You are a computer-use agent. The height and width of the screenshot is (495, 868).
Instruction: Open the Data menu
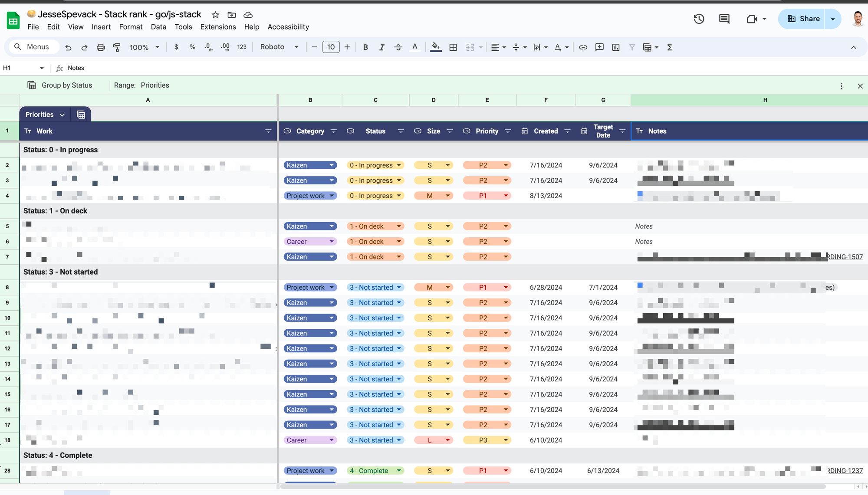(158, 27)
